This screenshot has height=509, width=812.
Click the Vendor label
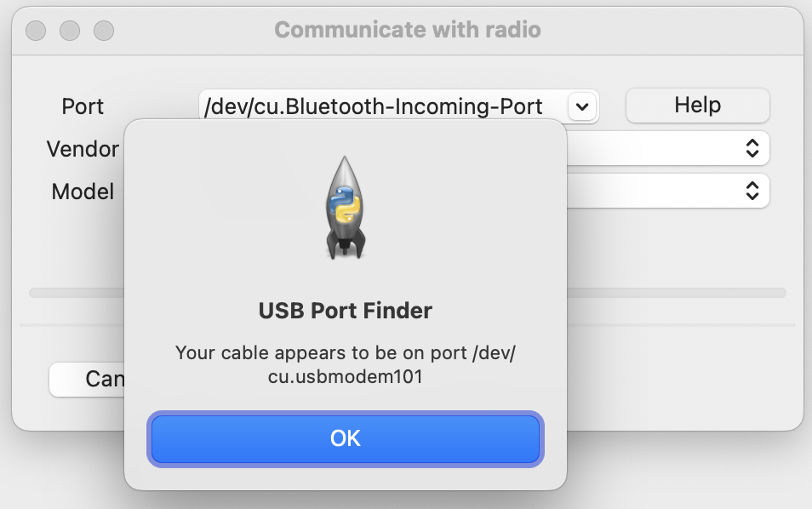click(x=83, y=149)
